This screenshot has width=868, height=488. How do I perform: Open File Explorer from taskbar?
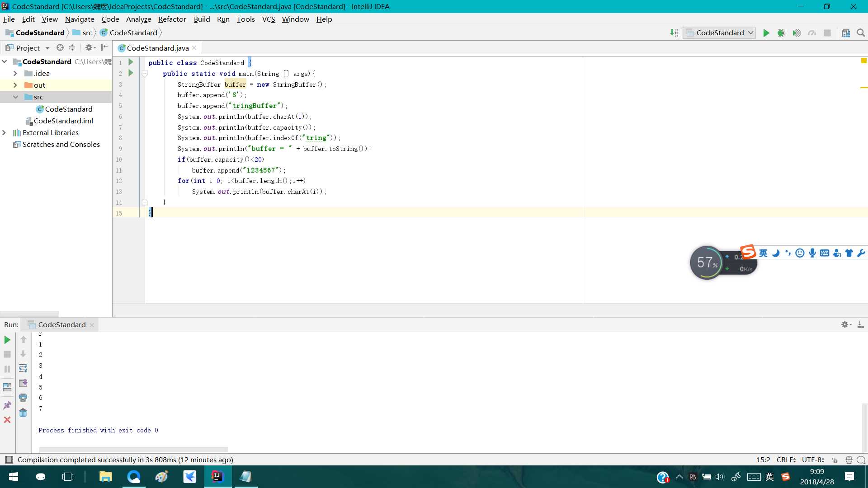(105, 477)
